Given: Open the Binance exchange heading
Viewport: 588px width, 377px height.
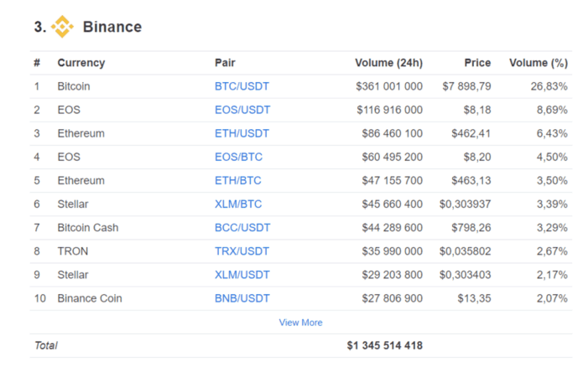Looking at the screenshot, I should (112, 27).
